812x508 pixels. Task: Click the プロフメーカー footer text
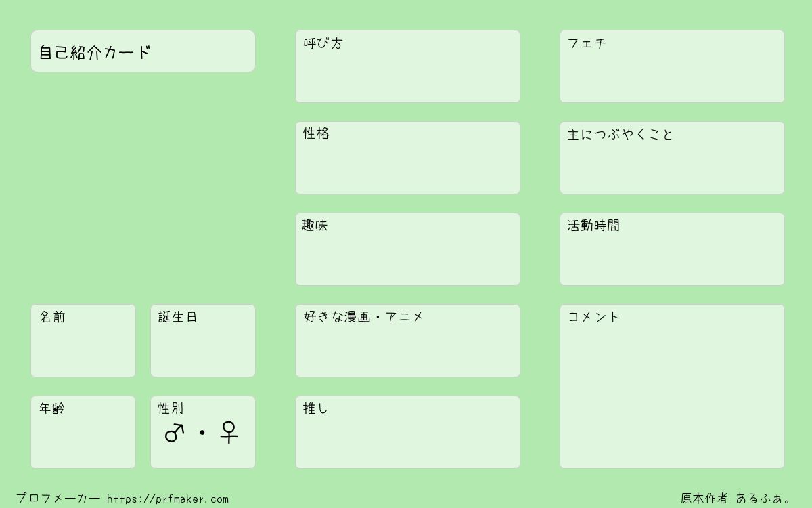tap(58, 499)
